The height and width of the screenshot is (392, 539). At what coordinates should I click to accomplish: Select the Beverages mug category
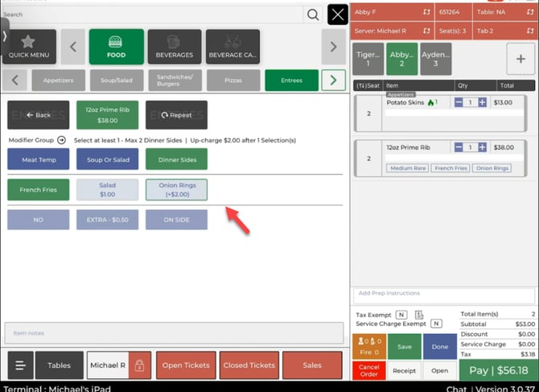[174, 47]
